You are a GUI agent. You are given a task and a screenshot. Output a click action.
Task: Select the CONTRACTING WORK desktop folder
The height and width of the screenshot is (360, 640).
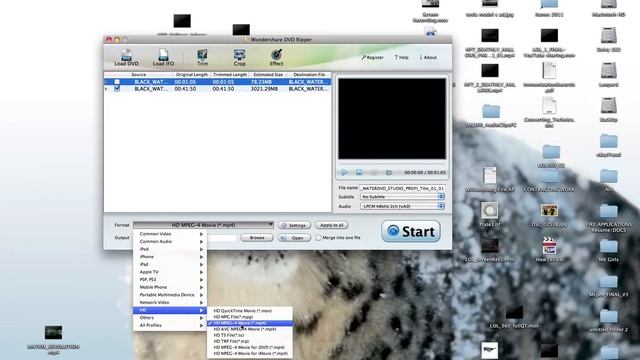[x=549, y=180]
